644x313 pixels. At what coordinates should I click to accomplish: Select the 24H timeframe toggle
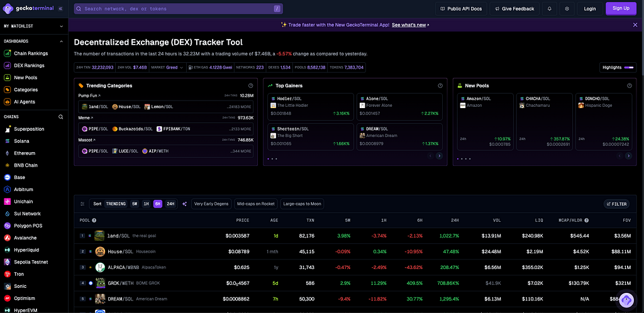click(x=170, y=204)
